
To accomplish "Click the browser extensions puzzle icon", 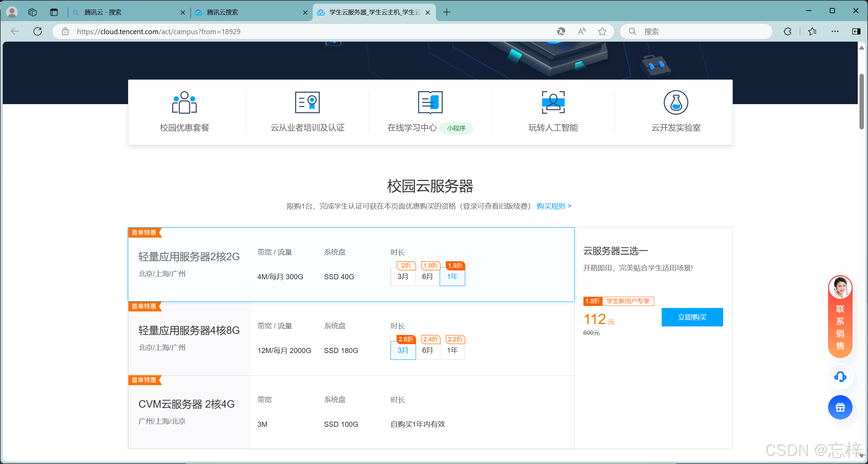I will [x=787, y=31].
